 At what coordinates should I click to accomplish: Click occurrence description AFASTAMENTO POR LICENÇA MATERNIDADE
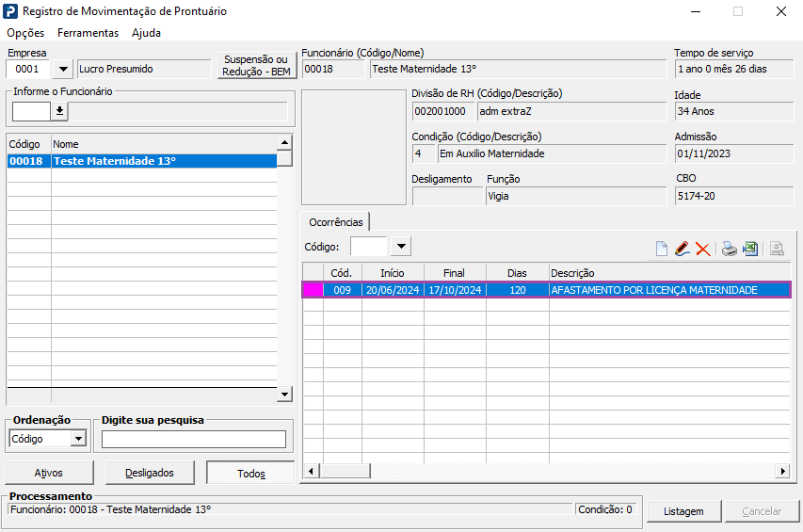tap(654, 290)
